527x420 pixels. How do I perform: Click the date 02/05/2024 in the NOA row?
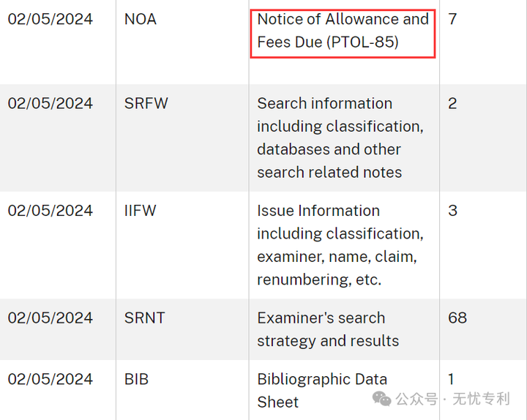coord(50,19)
